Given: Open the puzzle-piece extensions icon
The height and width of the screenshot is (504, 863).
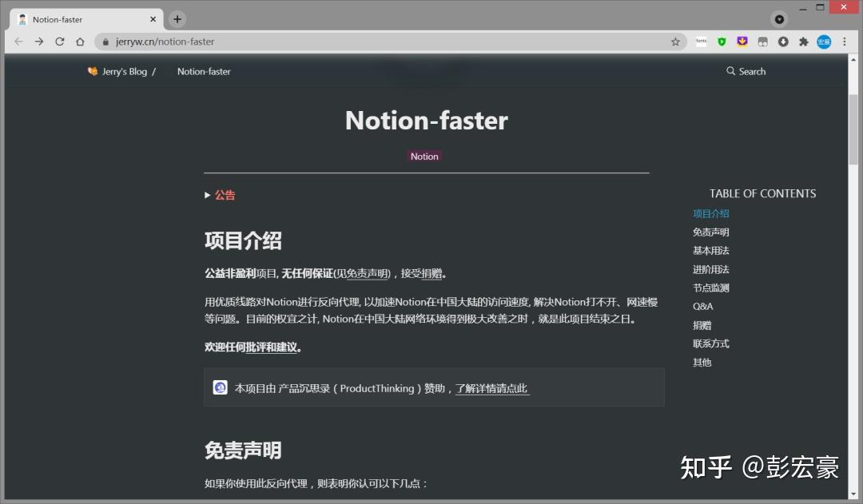Looking at the screenshot, I should click(x=803, y=42).
